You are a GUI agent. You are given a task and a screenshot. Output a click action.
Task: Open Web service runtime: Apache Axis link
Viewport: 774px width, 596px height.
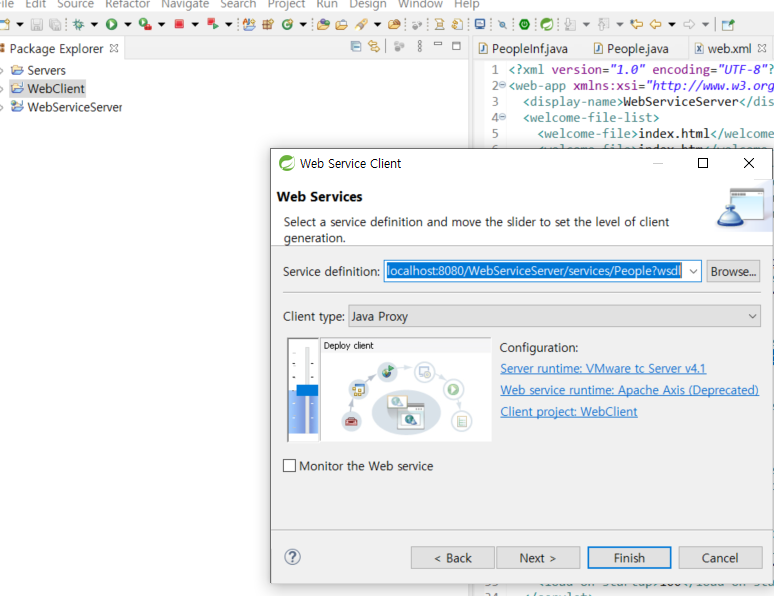coord(629,390)
